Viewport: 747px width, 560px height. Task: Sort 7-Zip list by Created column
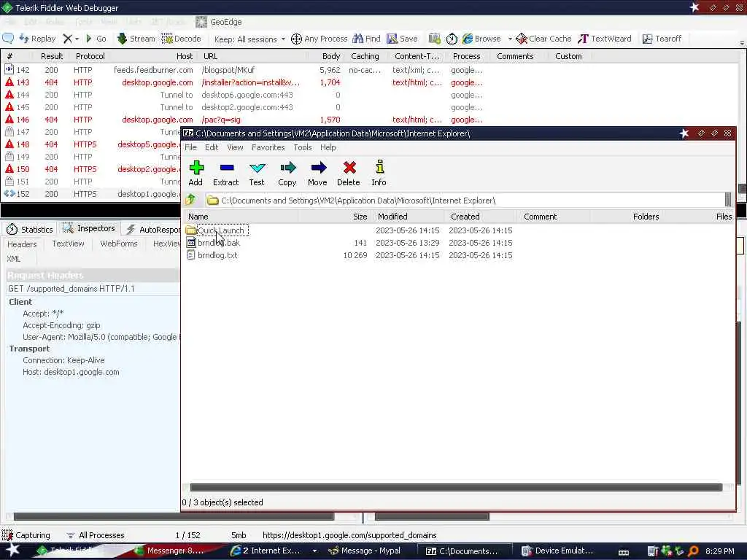[481, 217]
